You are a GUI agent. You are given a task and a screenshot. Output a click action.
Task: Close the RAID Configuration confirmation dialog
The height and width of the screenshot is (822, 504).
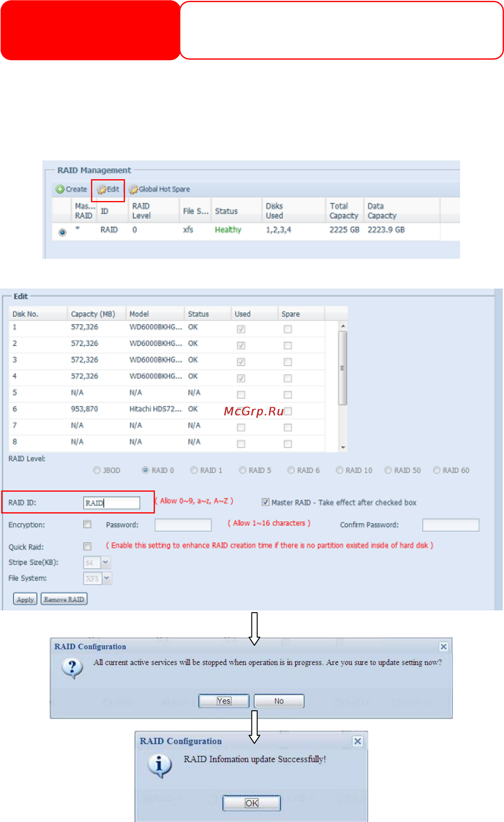tap(443, 646)
